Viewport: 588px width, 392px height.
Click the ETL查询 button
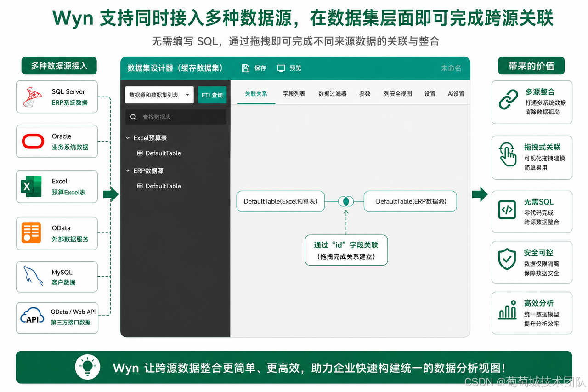pos(212,95)
